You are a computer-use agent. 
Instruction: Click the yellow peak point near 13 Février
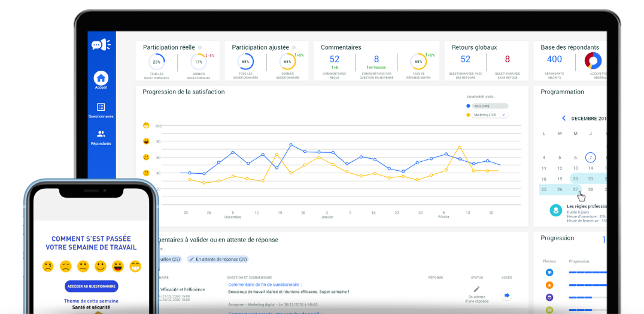click(x=460, y=147)
